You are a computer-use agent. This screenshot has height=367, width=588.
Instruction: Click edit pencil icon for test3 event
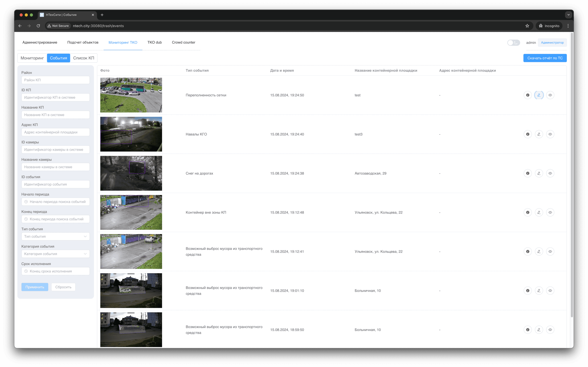coord(539,134)
